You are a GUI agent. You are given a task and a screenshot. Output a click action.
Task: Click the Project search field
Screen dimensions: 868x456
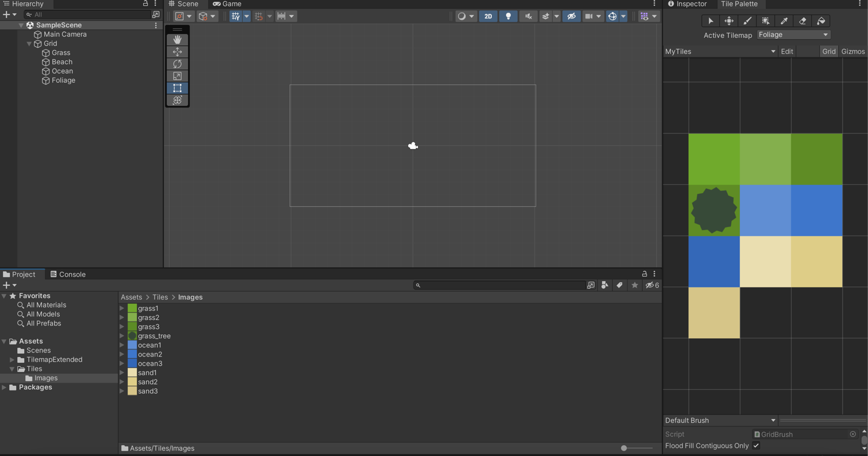pos(499,285)
